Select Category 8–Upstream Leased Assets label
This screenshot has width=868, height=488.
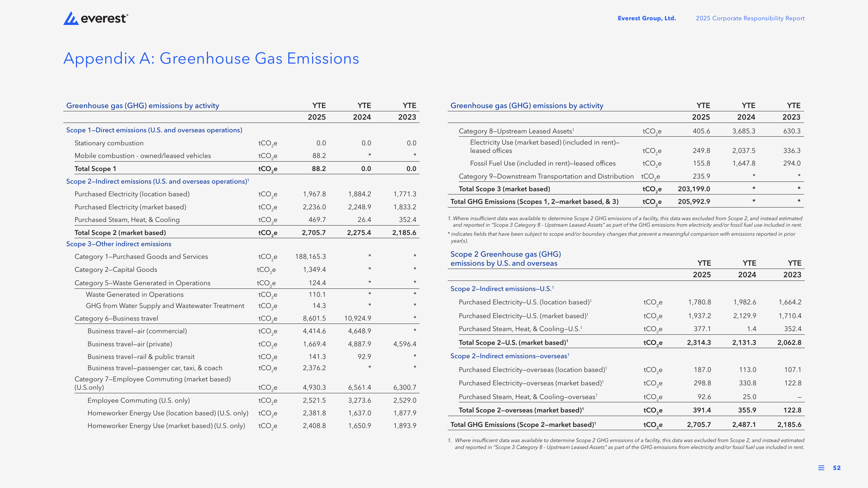click(x=516, y=131)
